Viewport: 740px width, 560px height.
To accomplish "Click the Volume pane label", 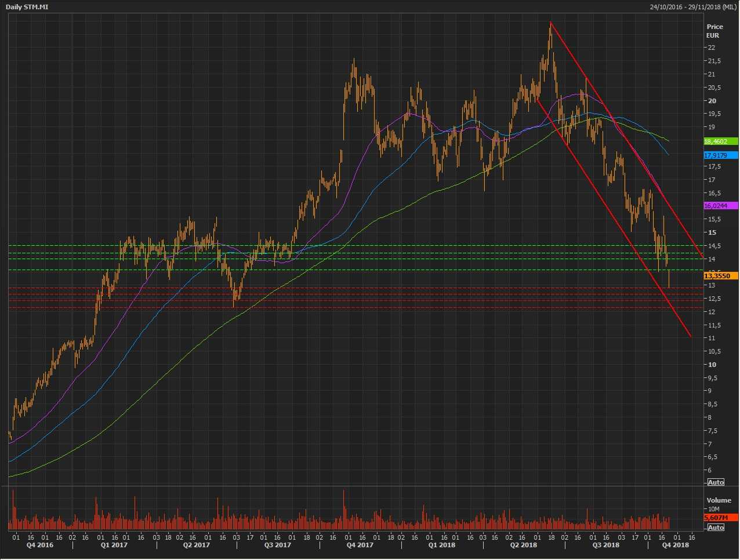I will pos(719,500).
